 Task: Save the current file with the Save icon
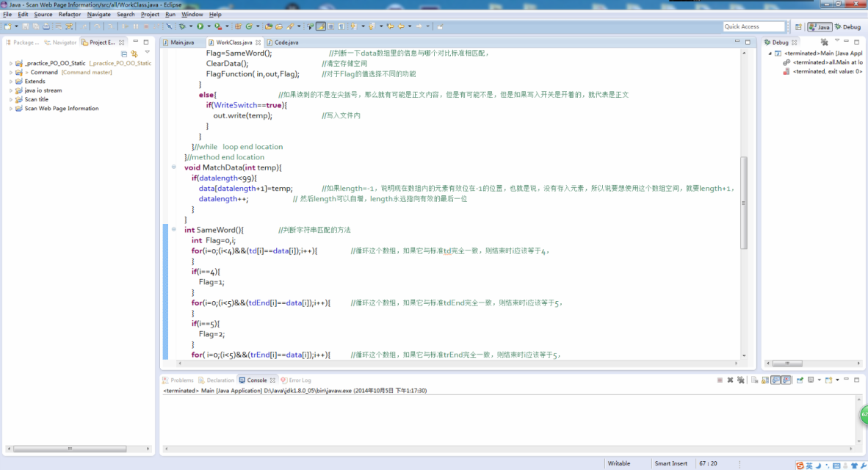[x=24, y=26]
